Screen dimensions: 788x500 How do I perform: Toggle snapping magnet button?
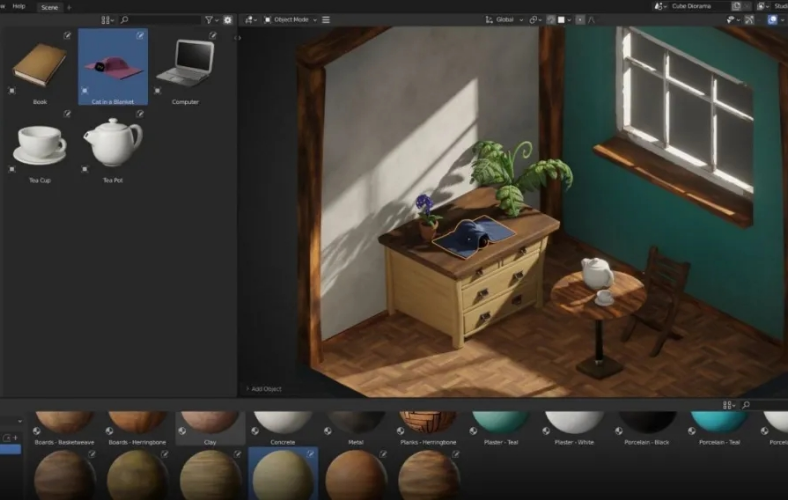tap(551, 20)
